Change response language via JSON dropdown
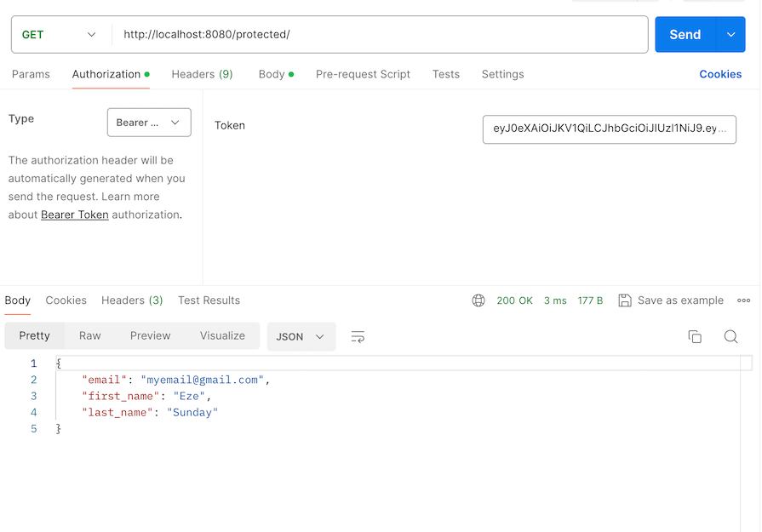The width and height of the screenshot is (762, 532). click(x=301, y=336)
